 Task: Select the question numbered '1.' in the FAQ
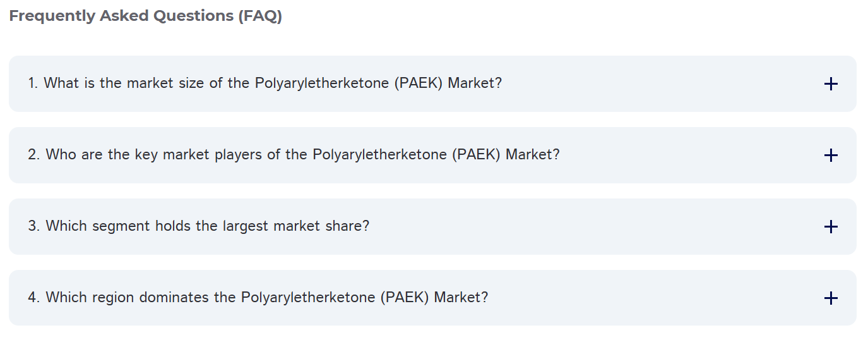click(265, 83)
